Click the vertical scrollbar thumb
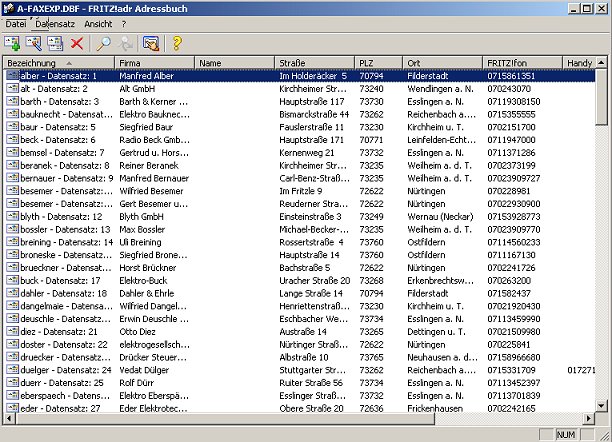Screen dimensions: 612x442 click(x=601, y=97)
